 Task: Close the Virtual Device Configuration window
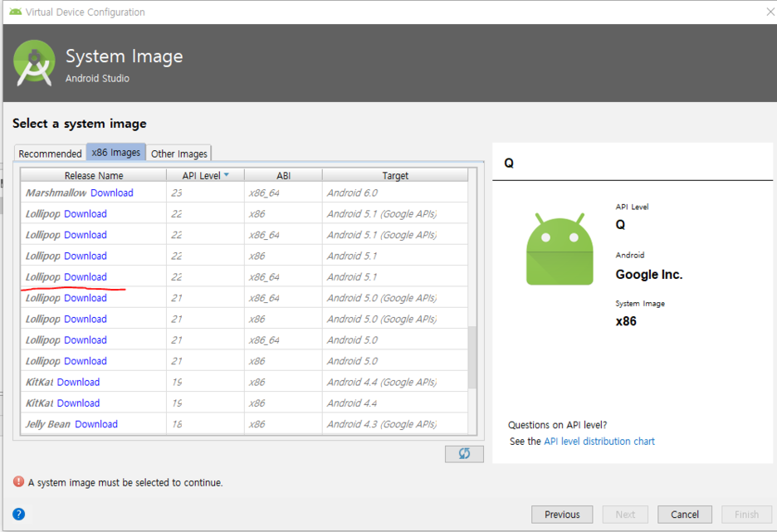click(x=770, y=12)
